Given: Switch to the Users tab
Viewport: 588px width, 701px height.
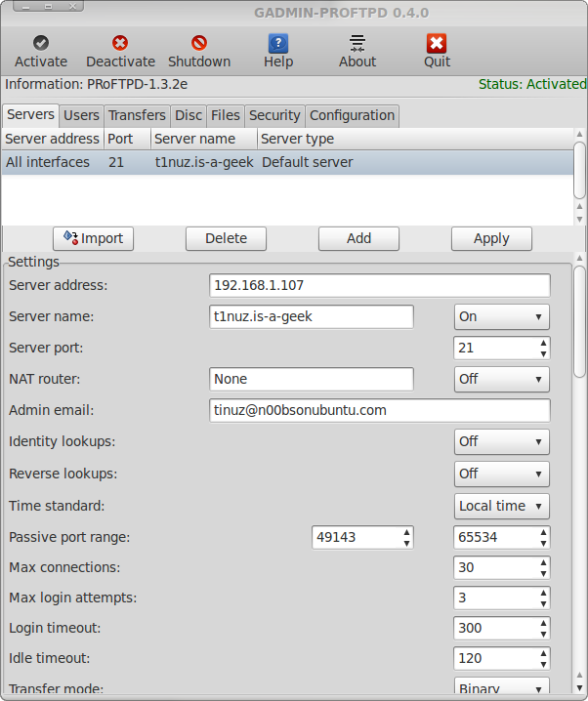Looking at the screenshot, I should [x=81, y=116].
